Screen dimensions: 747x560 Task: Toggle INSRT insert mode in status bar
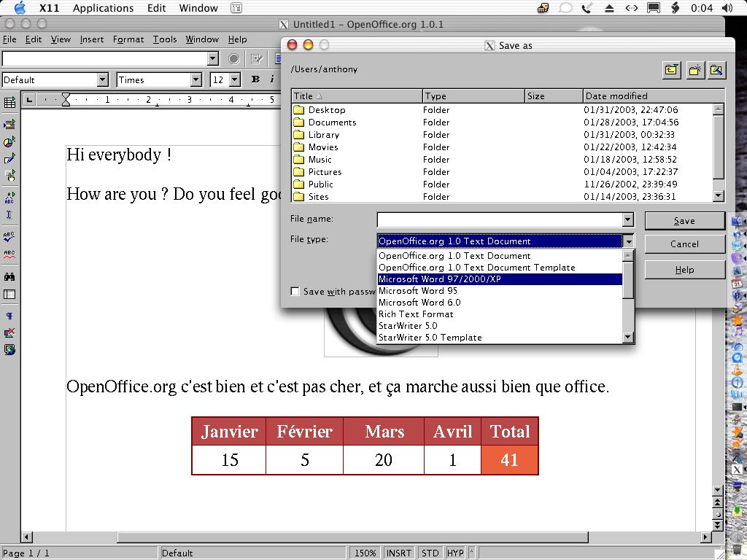click(399, 553)
